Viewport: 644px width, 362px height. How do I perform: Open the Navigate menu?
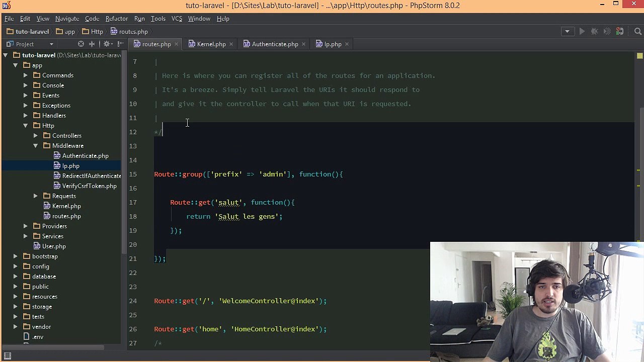tap(67, 19)
